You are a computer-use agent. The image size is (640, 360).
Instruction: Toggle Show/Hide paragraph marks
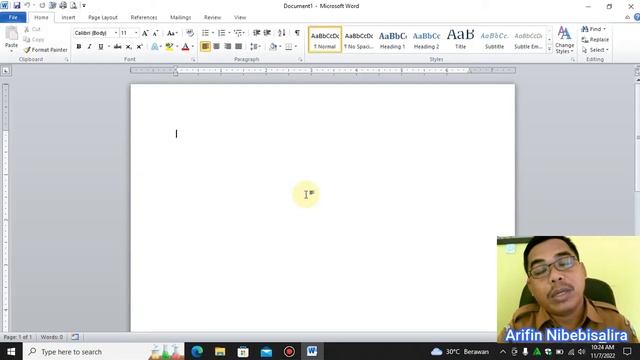(x=297, y=33)
